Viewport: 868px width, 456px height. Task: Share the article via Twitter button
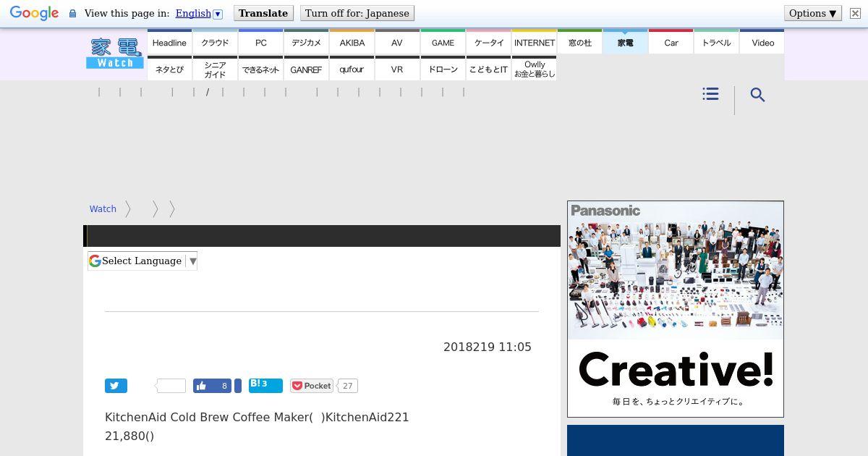[116, 386]
